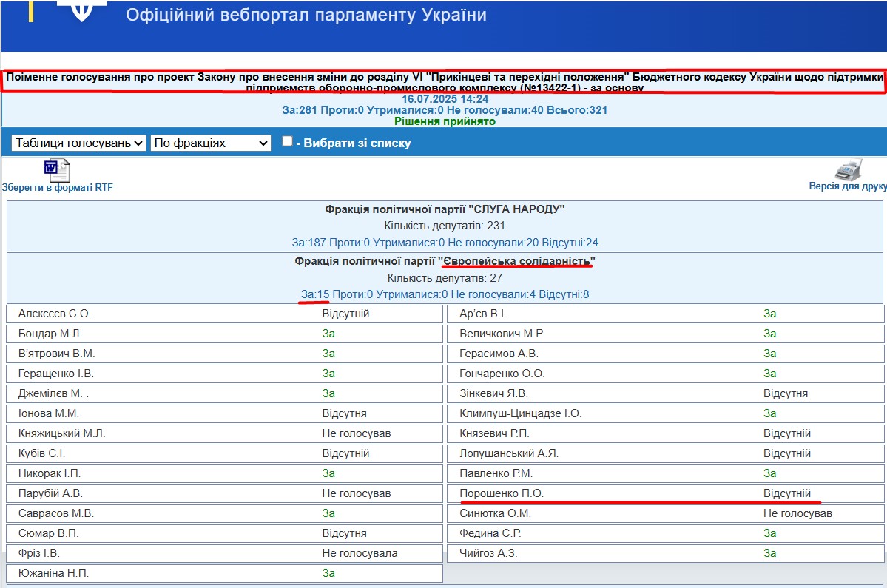Click the parliament trident logo
Screen dimensions: 887x588
pyautogui.click(x=81, y=10)
